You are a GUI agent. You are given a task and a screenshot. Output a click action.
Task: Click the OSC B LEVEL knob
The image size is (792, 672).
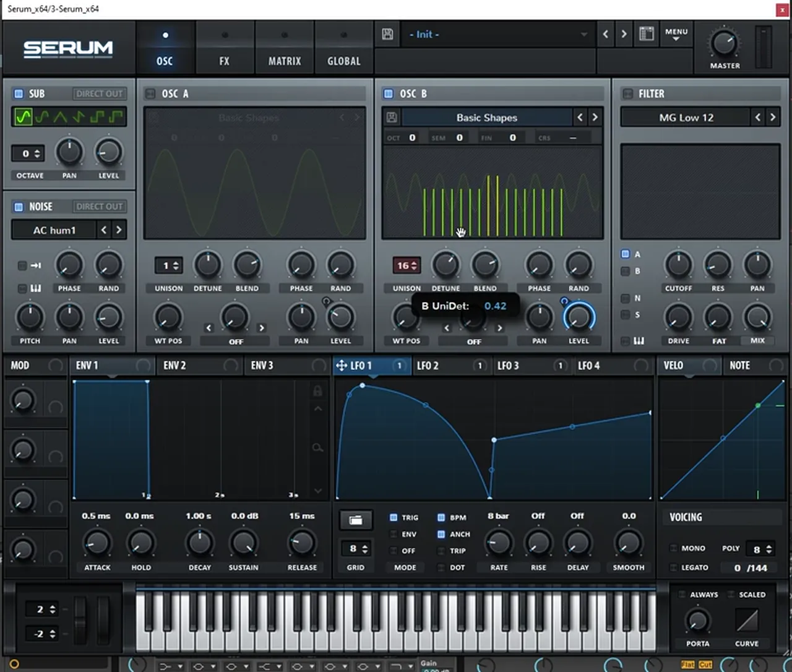(x=579, y=317)
